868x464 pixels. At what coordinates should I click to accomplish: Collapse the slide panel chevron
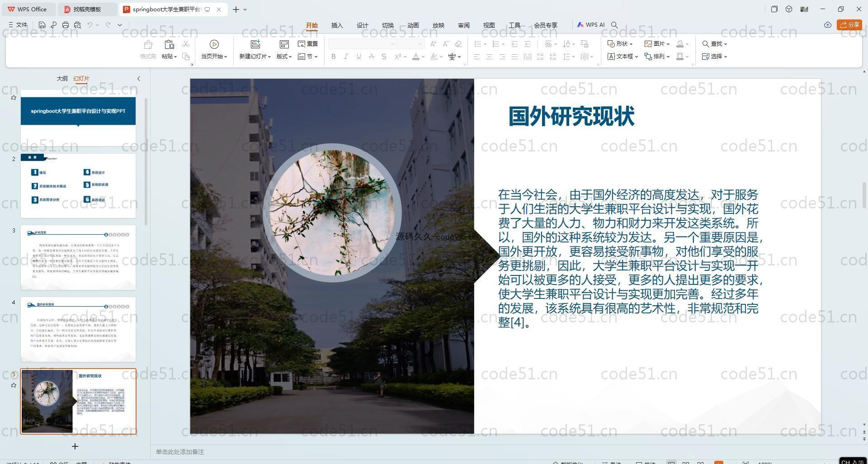(138, 79)
